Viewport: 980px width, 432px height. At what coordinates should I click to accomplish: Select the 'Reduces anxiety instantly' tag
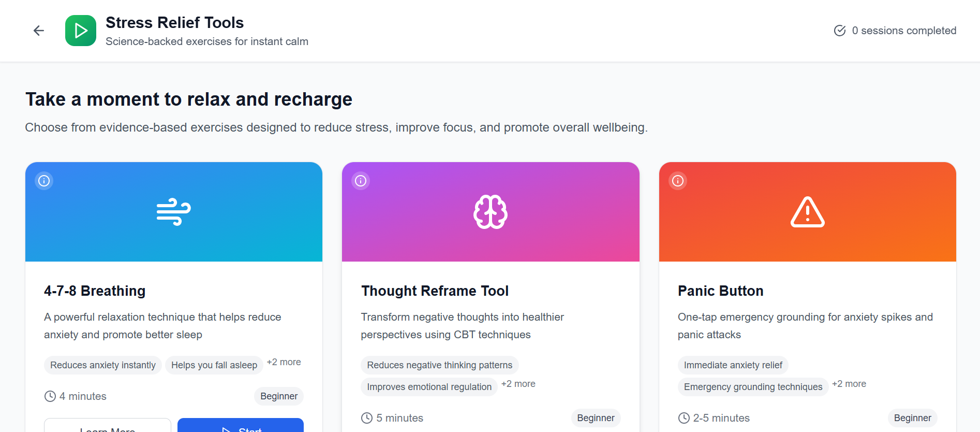102,365
